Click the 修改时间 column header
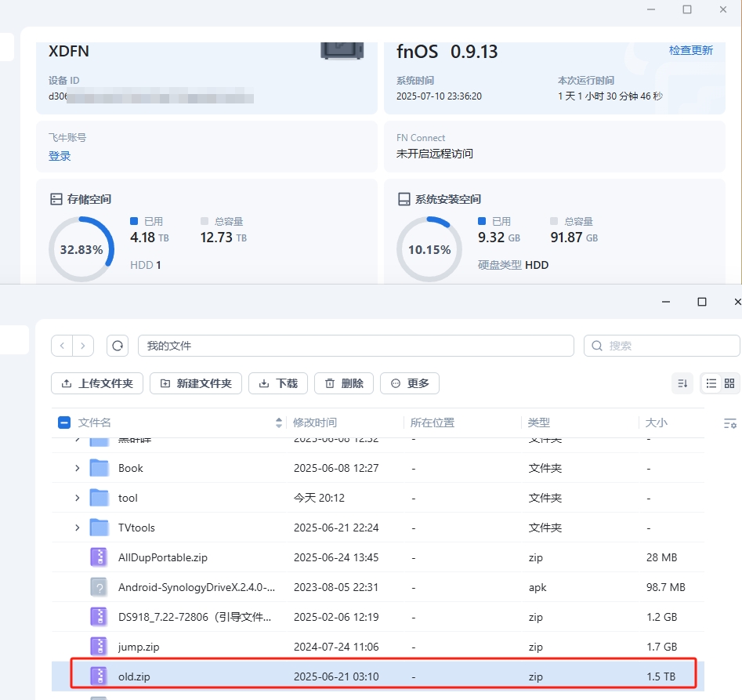Screen dimensions: 742x700 tap(315, 423)
